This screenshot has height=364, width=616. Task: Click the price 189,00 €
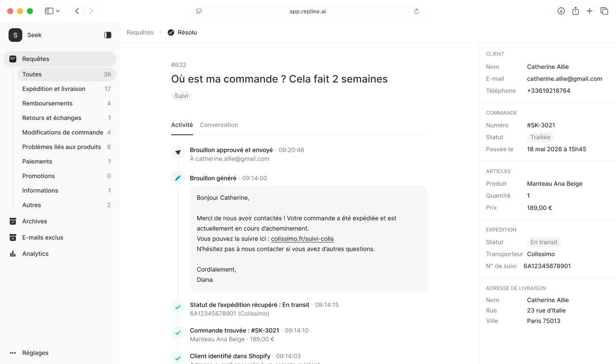[x=540, y=208]
